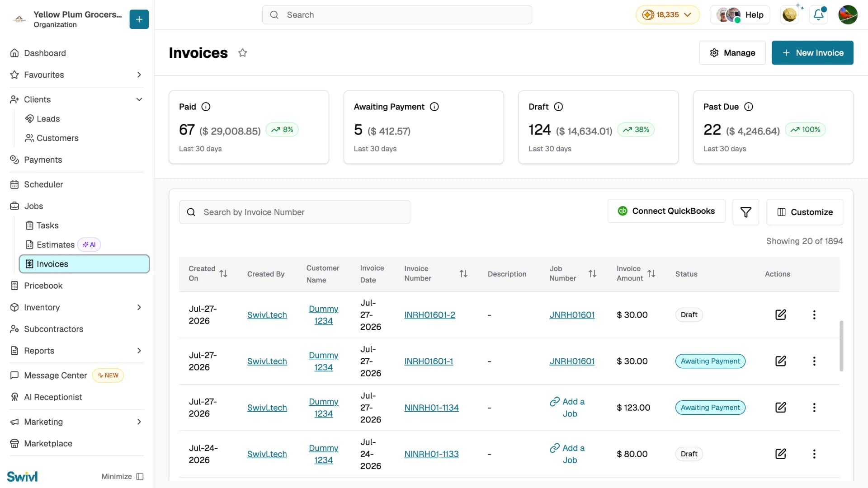Screen dimensions: 868x488
Task: Focus Search by Invoice Number field
Action: (x=295, y=212)
